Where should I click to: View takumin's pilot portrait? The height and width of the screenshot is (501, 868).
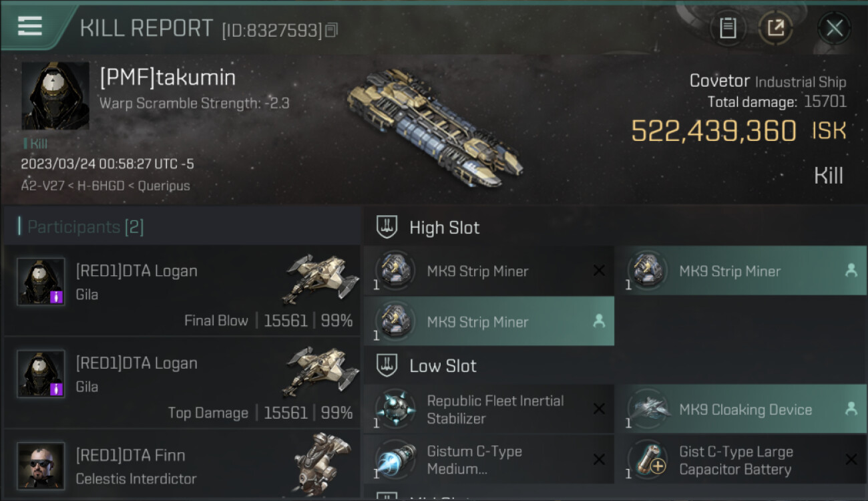coord(55,96)
